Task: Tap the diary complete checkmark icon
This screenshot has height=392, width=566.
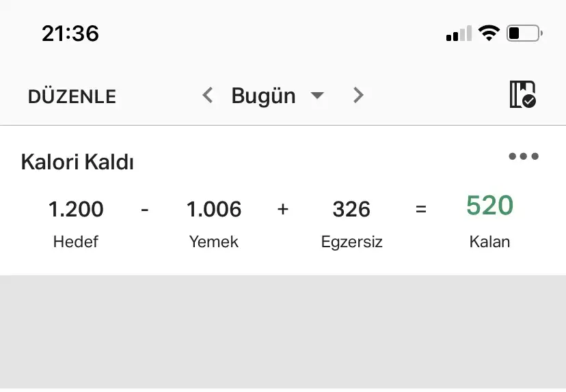Action: click(x=523, y=95)
